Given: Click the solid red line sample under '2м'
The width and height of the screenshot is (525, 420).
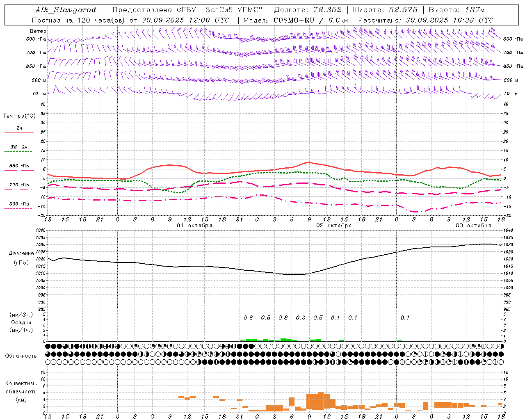Looking at the screenshot, I should click(x=19, y=132).
